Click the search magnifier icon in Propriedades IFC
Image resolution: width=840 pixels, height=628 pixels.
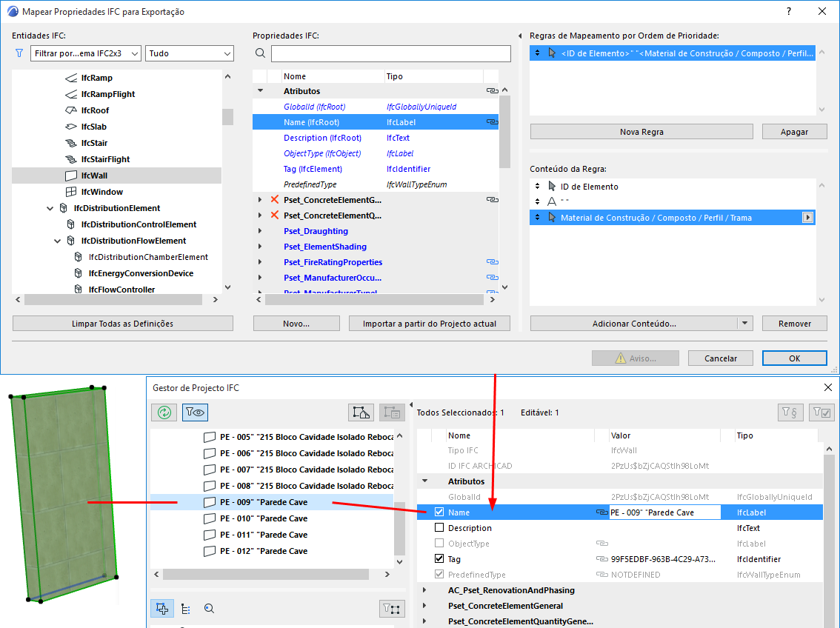[260, 53]
